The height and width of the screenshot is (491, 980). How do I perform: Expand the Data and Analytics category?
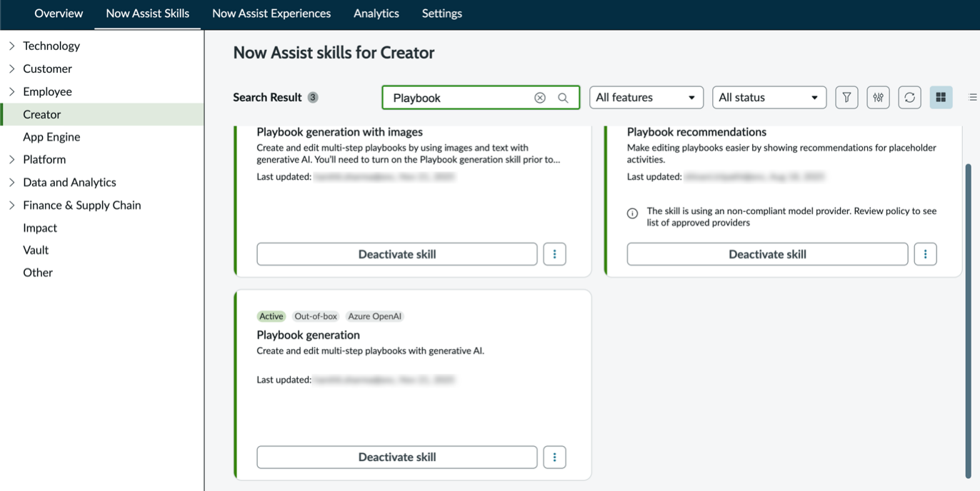tap(11, 182)
